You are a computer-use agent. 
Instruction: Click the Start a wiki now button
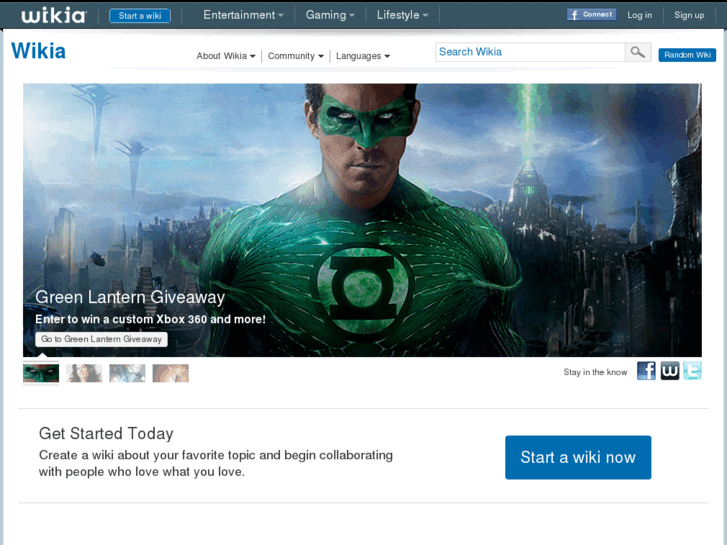[578, 457]
